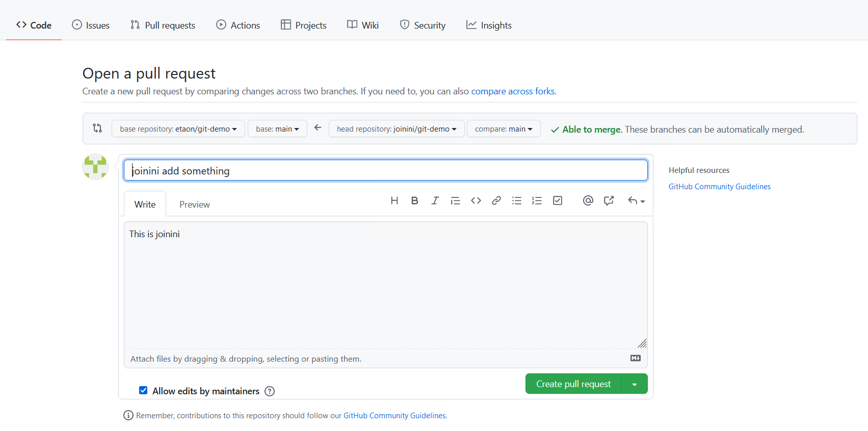Image resolution: width=868 pixels, height=431 pixels.
Task: Open base: main branch dropdown
Action: [277, 129]
